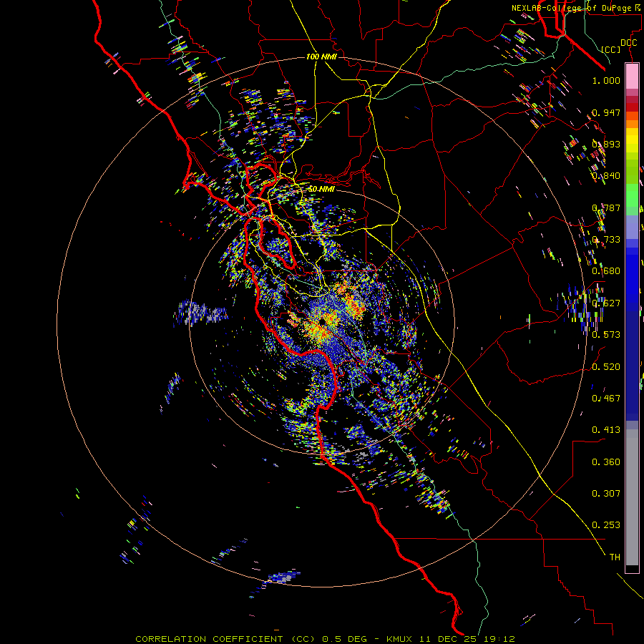Viewport: 644px width, 644px height.
Task: Click the lavender segment of the color bar
Action: pos(632,227)
